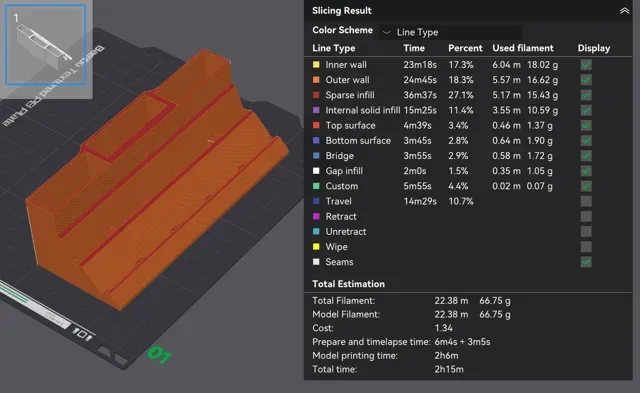The height and width of the screenshot is (393, 640).
Task: Click Model printing time value 2h6m
Action: pyautogui.click(x=446, y=355)
